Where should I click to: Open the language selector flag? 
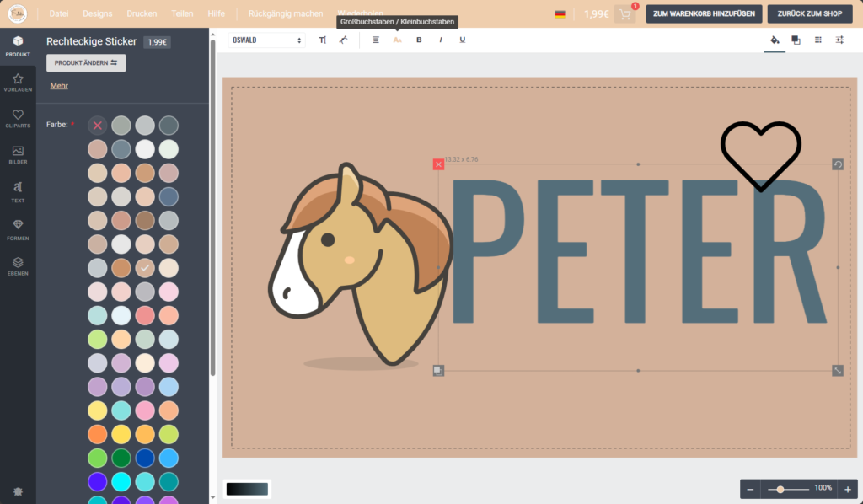[x=560, y=14]
